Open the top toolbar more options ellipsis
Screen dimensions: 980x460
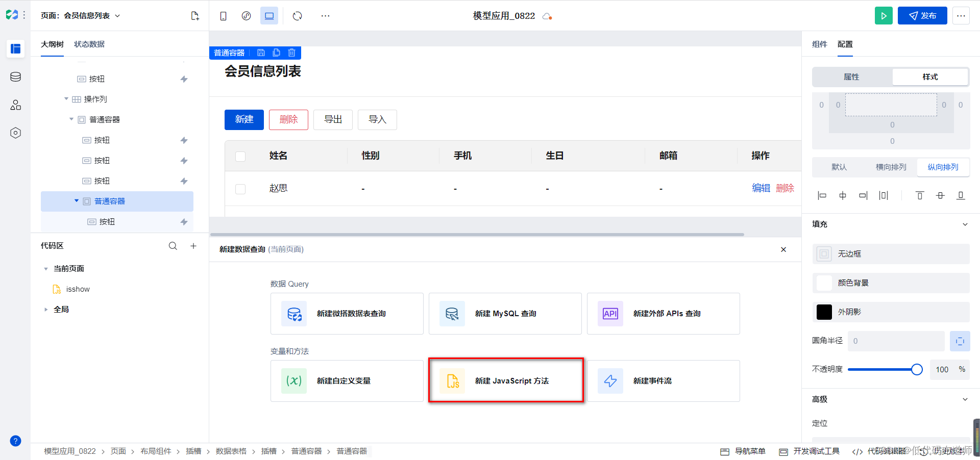tap(325, 16)
